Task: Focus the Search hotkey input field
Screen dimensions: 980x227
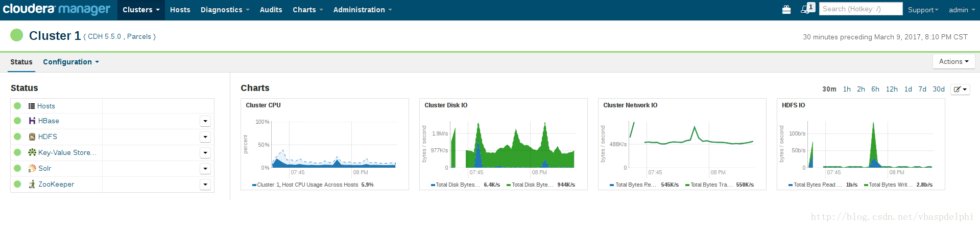Action: click(x=861, y=9)
